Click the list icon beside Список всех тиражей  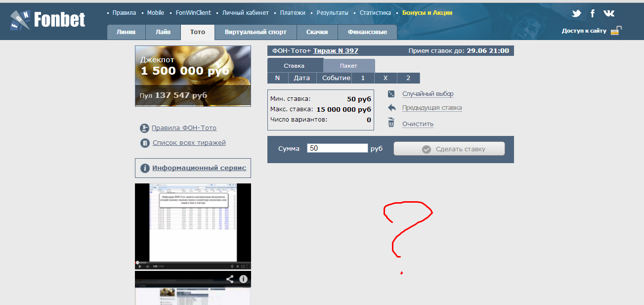coord(145,143)
